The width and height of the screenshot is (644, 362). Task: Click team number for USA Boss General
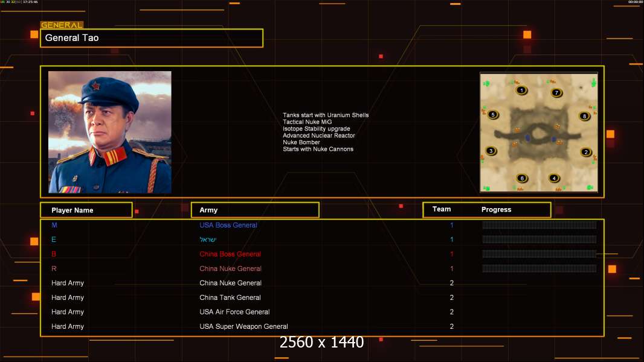[x=451, y=225]
